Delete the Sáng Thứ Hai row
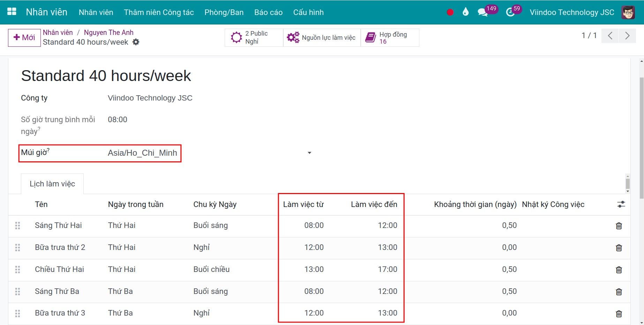 (x=619, y=226)
